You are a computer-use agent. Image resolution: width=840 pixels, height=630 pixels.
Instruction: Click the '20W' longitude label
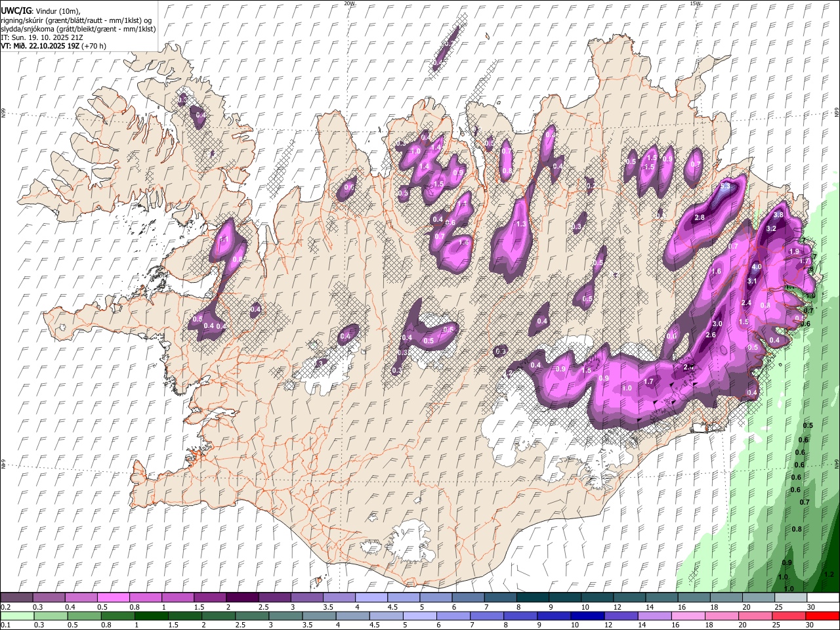[x=349, y=3]
